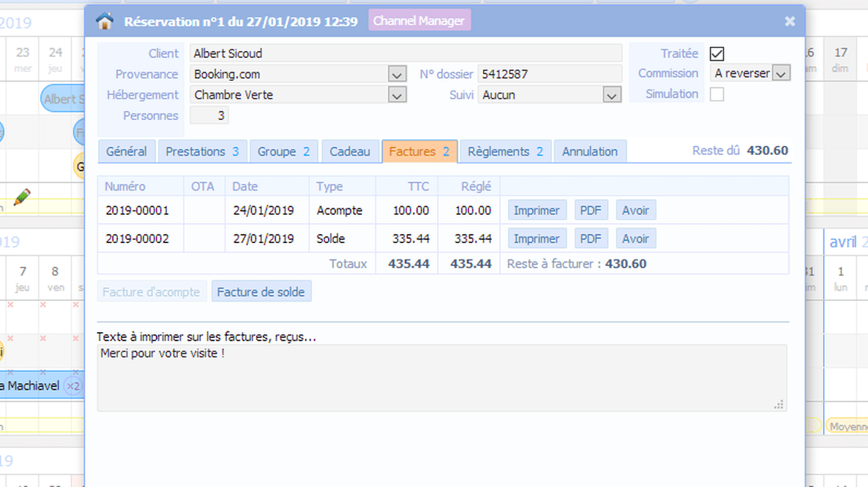The width and height of the screenshot is (868, 487).
Task: Open the Provenance dropdown
Action: 397,74
